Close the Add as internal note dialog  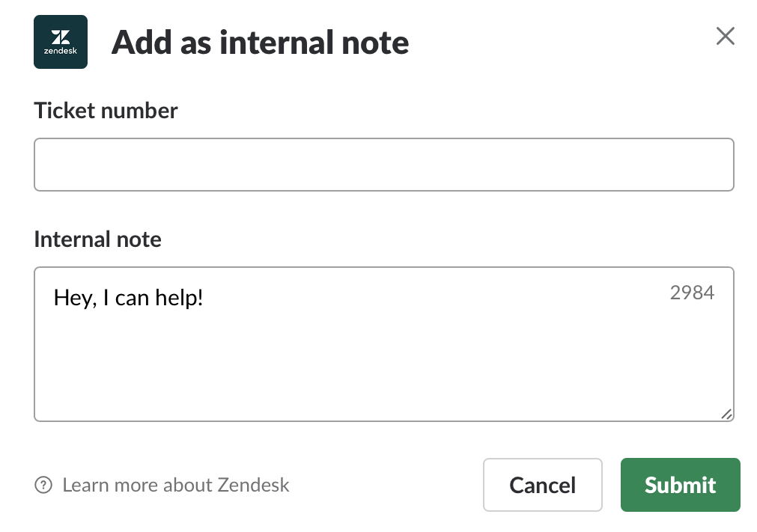click(725, 36)
